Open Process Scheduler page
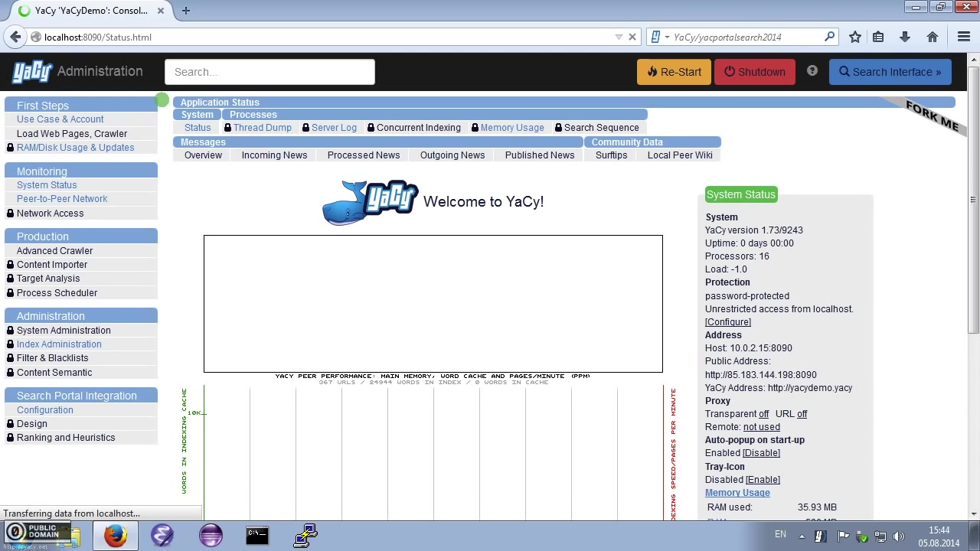The image size is (980, 551). click(57, 293)
